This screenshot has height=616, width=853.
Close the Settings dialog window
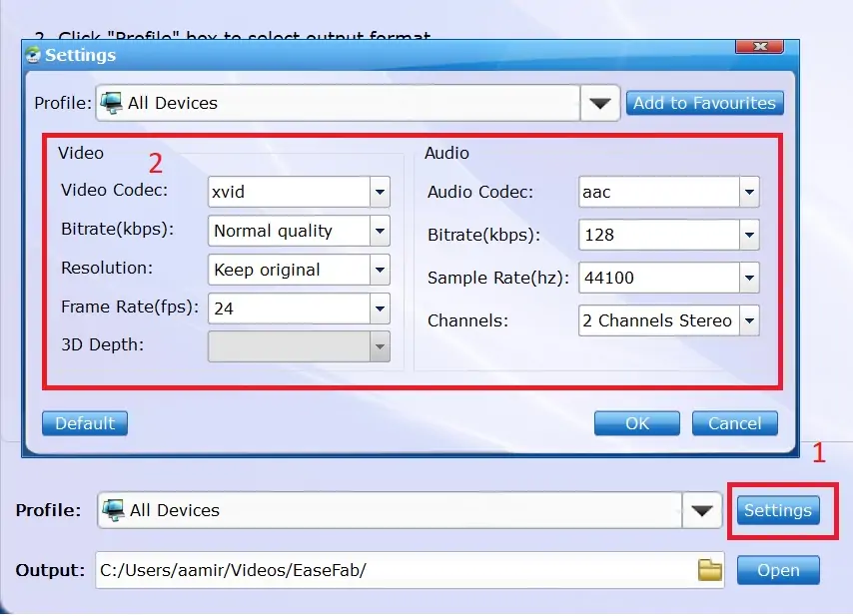[x=759, y=47]
